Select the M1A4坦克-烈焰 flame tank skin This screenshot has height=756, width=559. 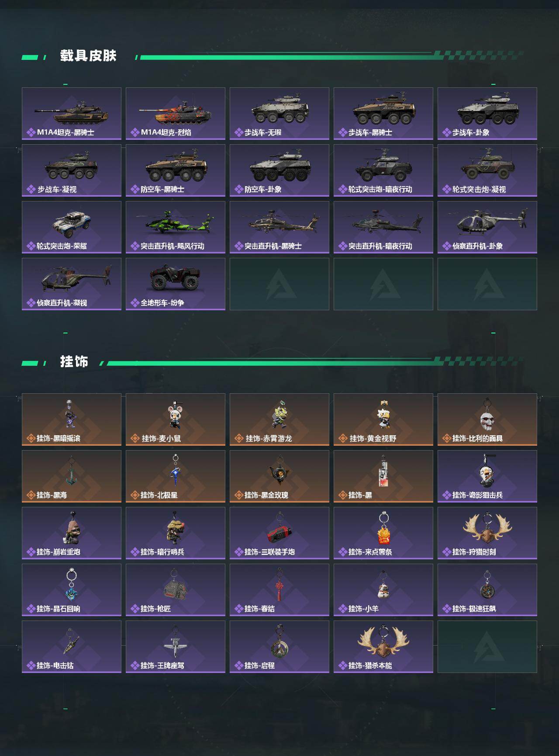(176, 114)
